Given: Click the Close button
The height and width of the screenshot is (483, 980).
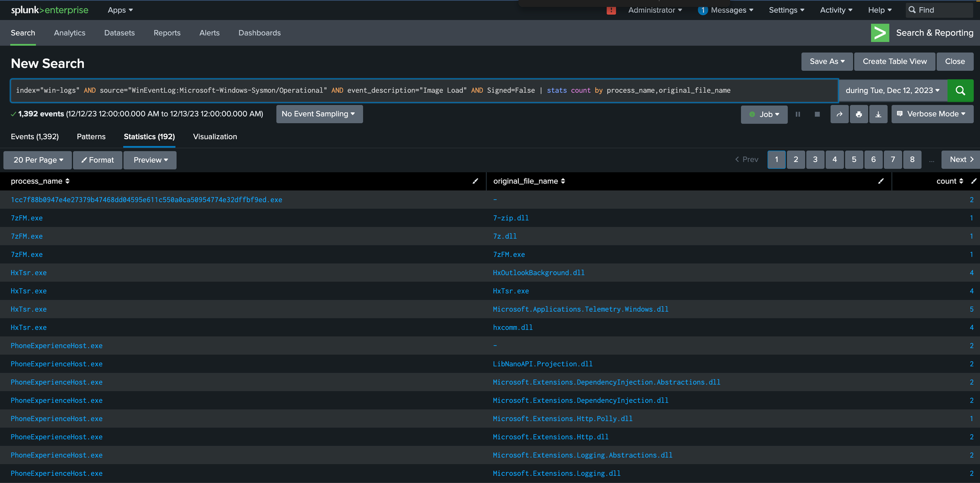Looking at the screenshot, I should point(955,61).
